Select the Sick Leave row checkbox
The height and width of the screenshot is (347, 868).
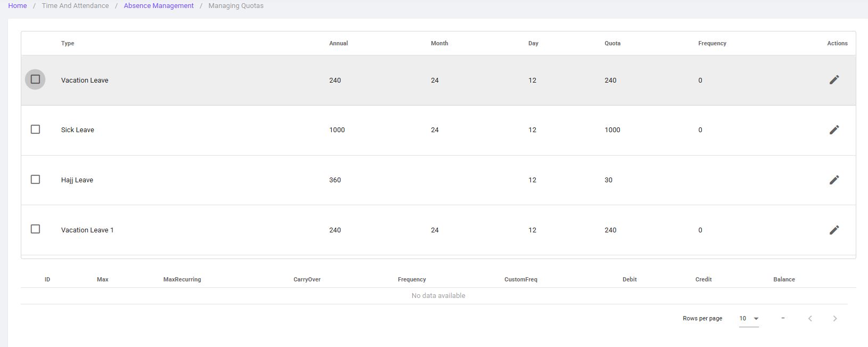pyautogui.click(x=35, y=130)
